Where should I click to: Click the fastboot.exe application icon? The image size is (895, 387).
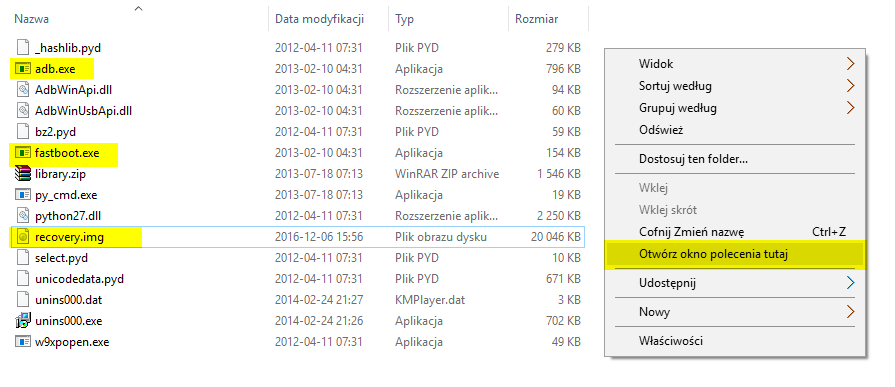[x=23, y=153]
